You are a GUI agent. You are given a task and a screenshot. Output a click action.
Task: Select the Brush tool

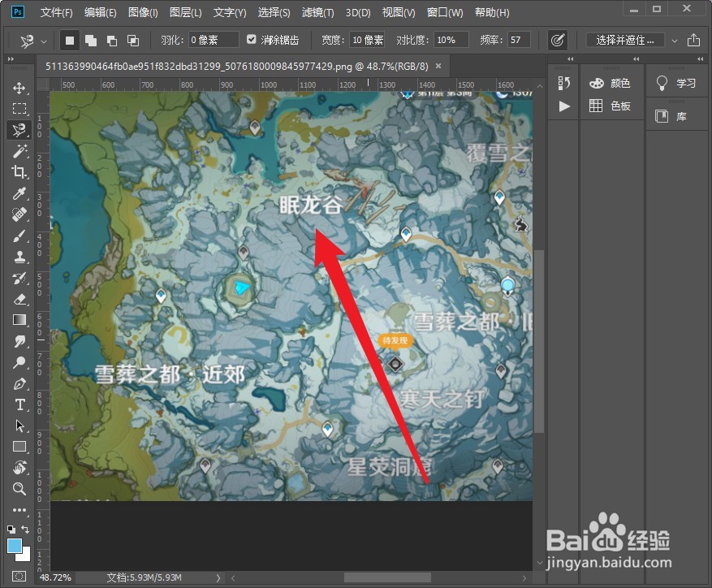pos(19,236)
